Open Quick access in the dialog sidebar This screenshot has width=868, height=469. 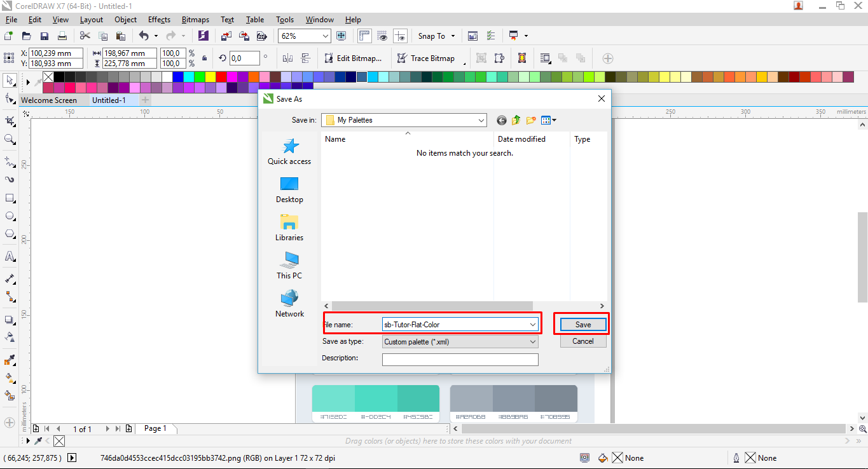pos(289,152)
